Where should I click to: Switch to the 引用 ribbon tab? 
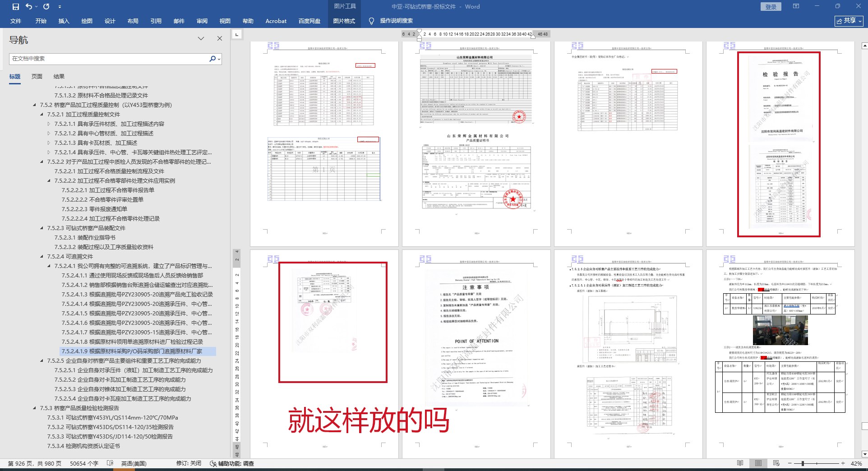[x=156, y=21]
